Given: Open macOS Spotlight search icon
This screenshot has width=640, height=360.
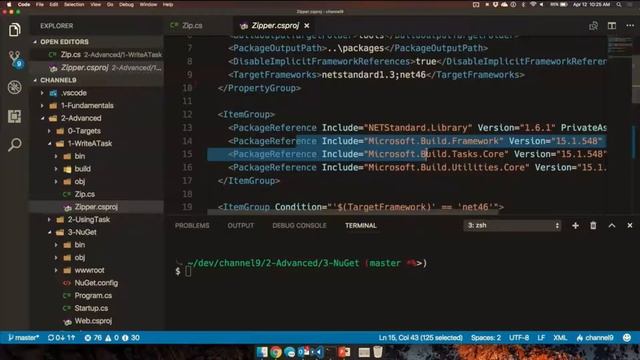Looking at the screenshot, I should 619,4.
